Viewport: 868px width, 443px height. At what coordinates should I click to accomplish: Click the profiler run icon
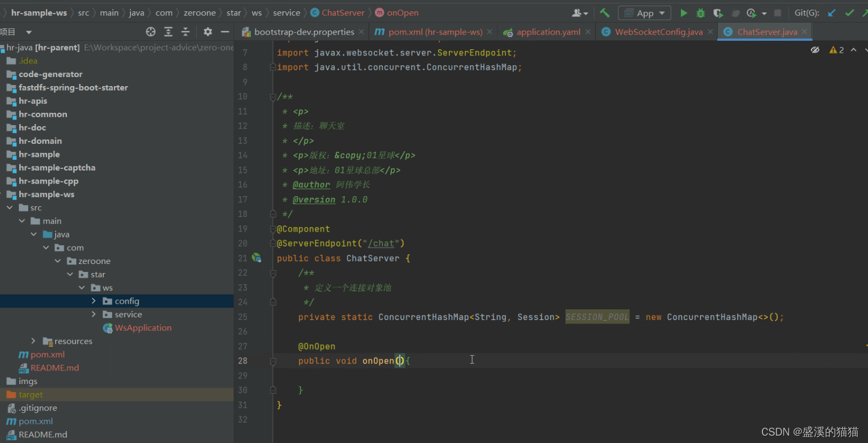tap(751, 12)
